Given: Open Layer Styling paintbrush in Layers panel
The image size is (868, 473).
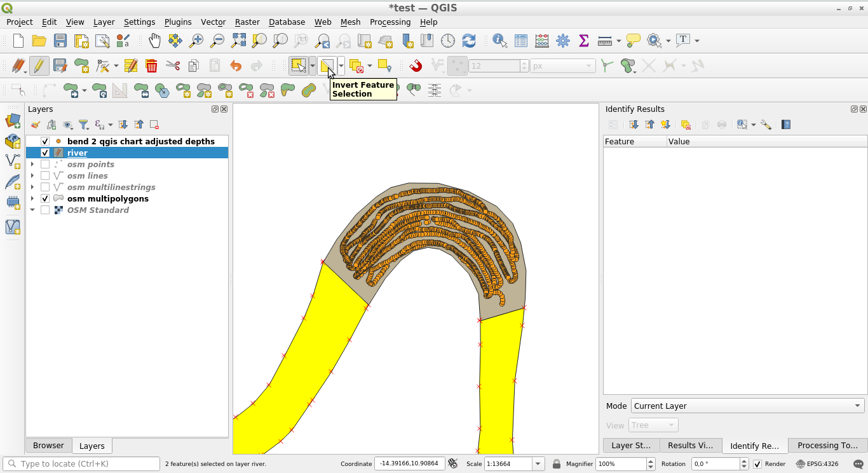Looking at the screenshot, I should click(x=36, y=125).
